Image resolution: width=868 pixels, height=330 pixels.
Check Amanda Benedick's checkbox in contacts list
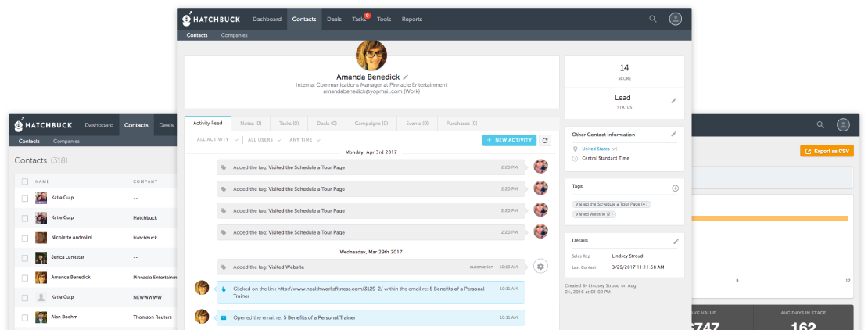(25, 278)
